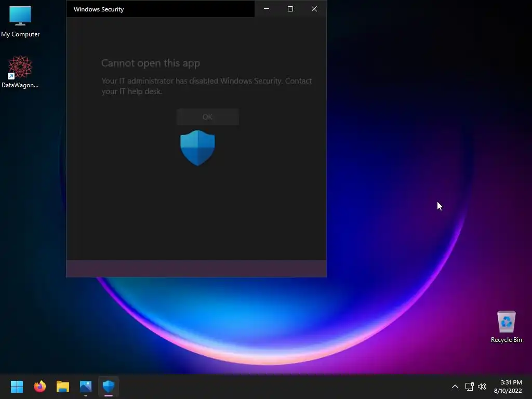Select Windows Security shield in taskbar
The image size is (532, 399).
pyautogui.click(x=109, y=387)
